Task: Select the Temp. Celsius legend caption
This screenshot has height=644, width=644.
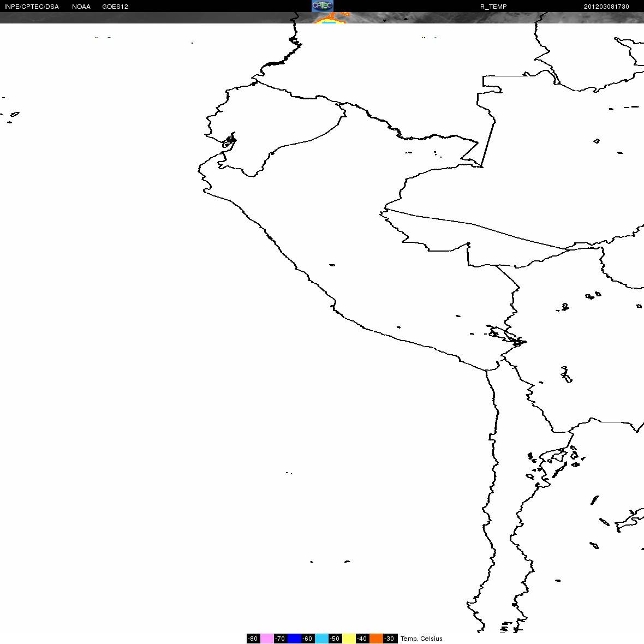Action: coord(421,639)
